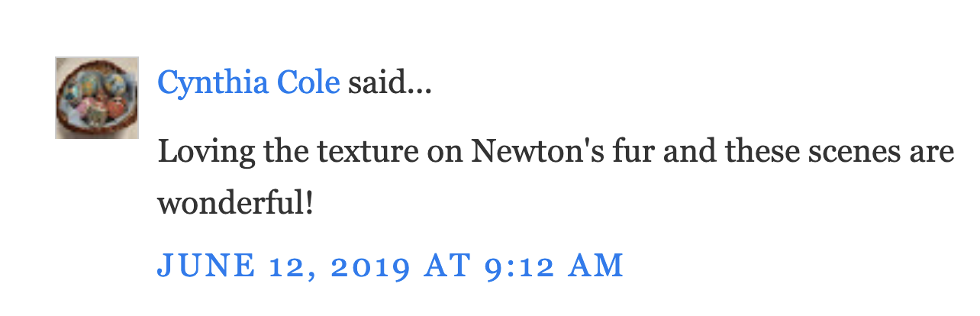Click the "9:12 AM" time in timestamp
This screenshot has width=980, height=316.
coord(555,265)
